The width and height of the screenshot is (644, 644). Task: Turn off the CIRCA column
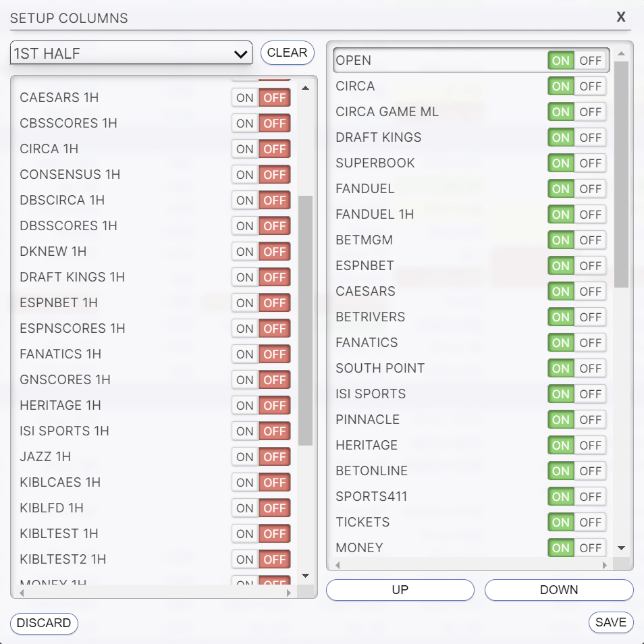point(590,86)
